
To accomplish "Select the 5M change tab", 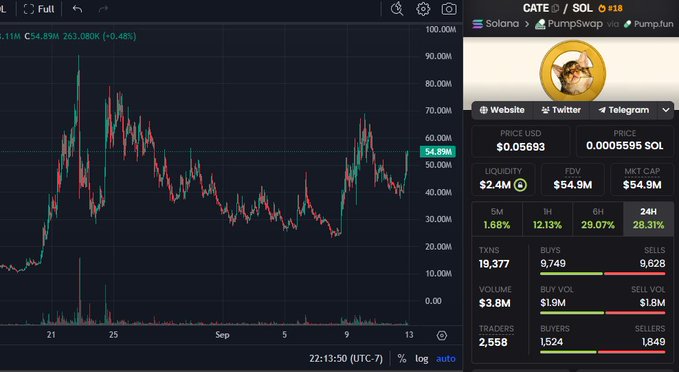I will (497, 219).
